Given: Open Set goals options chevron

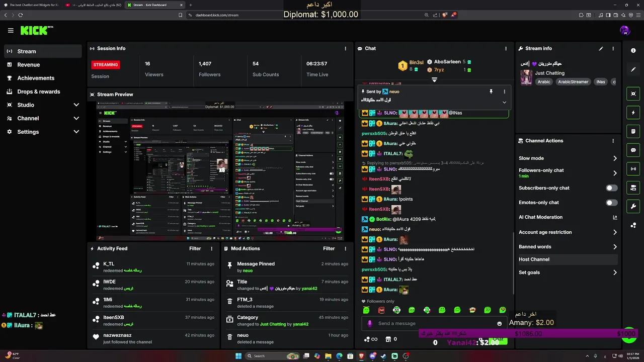Looking at the screenshot, I should click(x=615, y=273).
